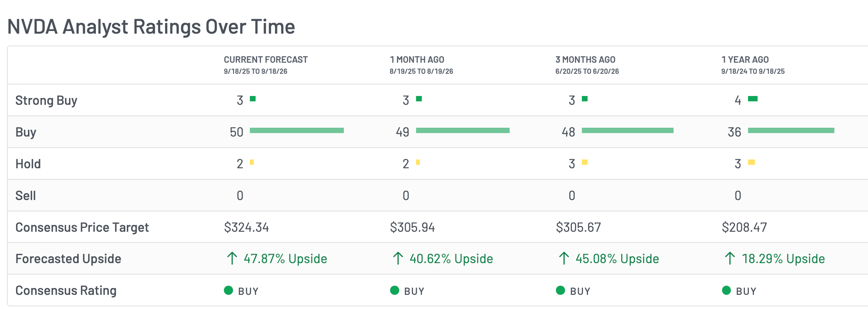The image size is (868, 309).
Task: Click the date range 9/18/24 TO 9/18/25
Action: click(x=753, y=72)
